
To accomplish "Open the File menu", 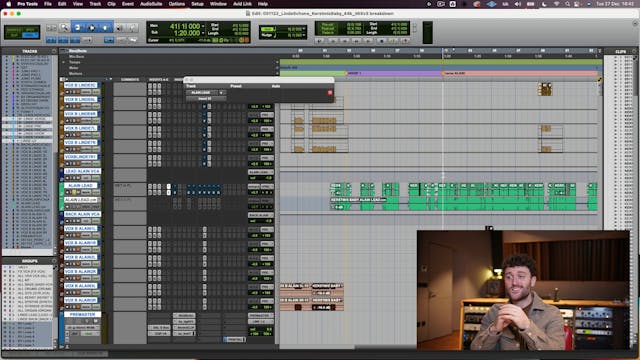I will [x=48, y=4].
